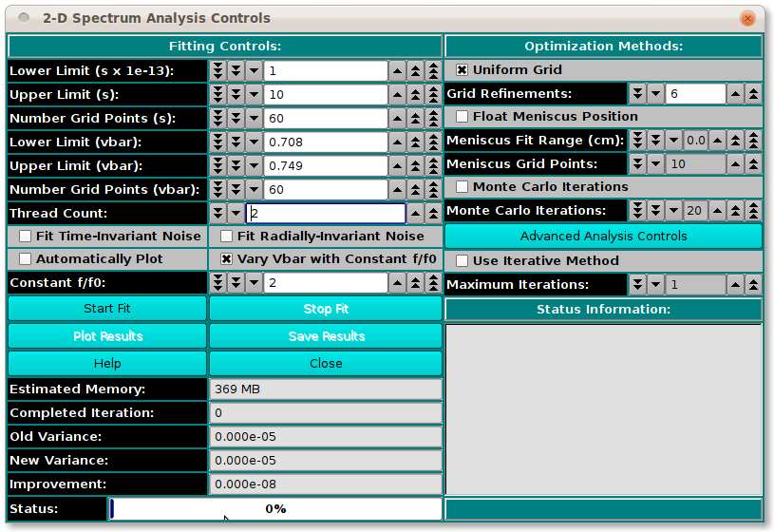Triple-up arrow for Upper Limit (s)
Screen dimensions: 774x532
click(x=433, y=95)
